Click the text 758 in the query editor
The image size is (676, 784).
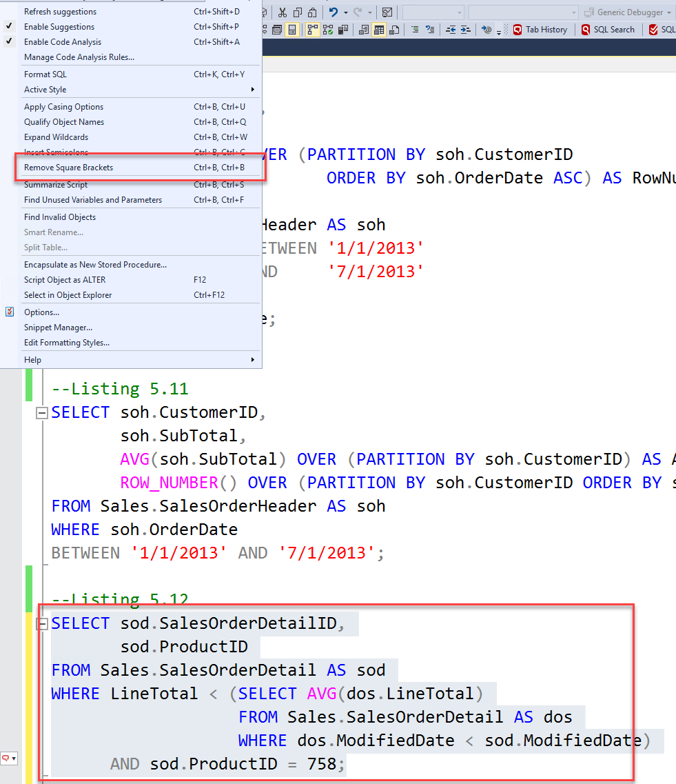[x=322, y=764]
